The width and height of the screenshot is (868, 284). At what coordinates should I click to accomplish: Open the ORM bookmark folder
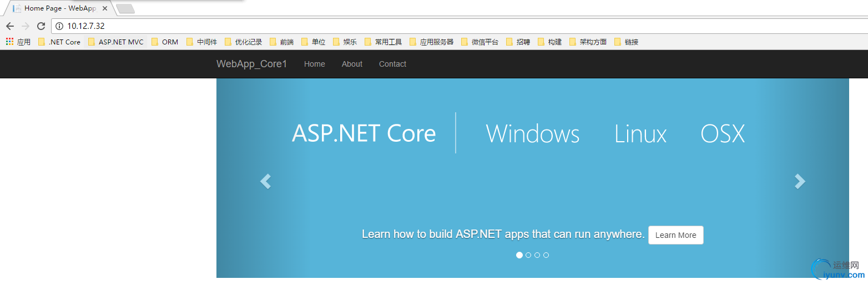[x=165, y=42]
